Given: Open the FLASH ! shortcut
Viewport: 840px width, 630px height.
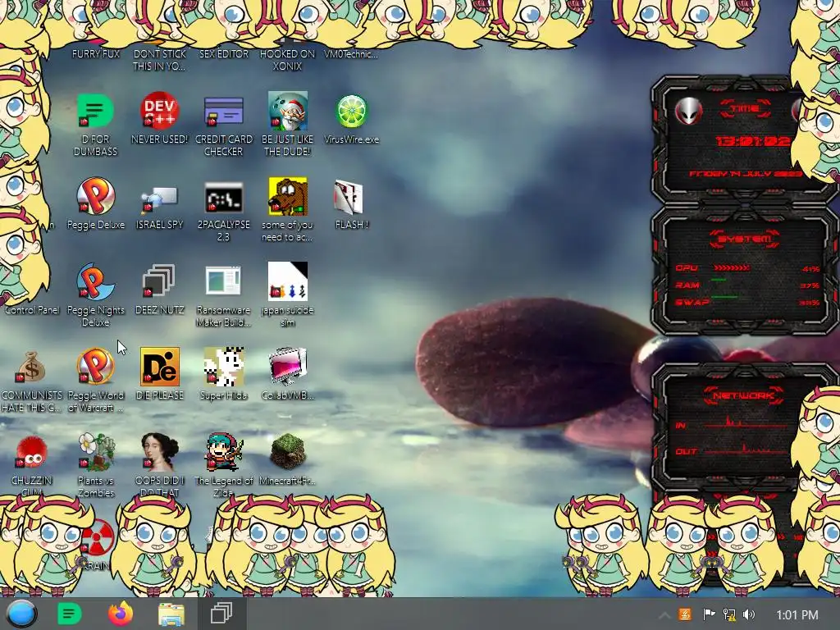Looking at the screenshot, I should point(349,197).
